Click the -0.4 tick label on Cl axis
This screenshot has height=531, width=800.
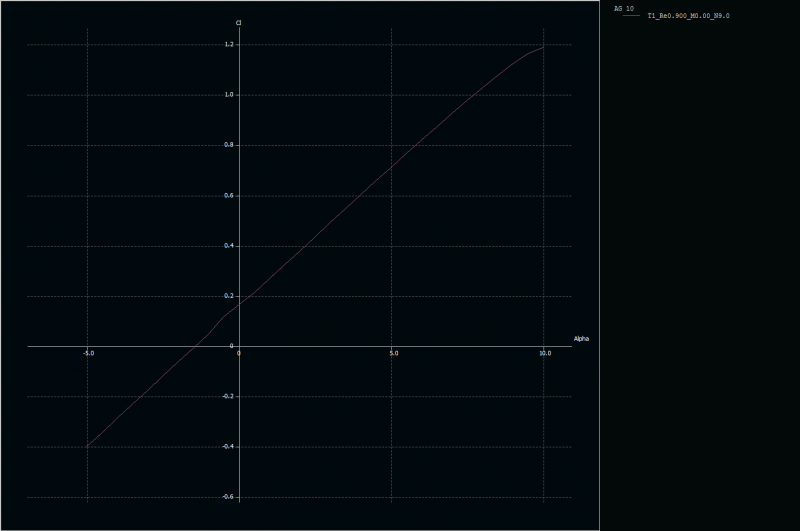(228, 446)
